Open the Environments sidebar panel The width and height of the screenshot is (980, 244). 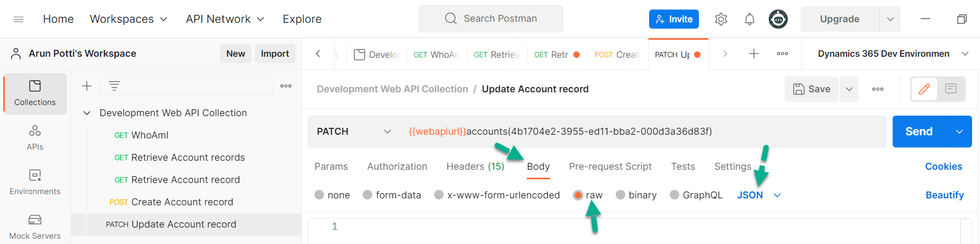pos(35,182)
